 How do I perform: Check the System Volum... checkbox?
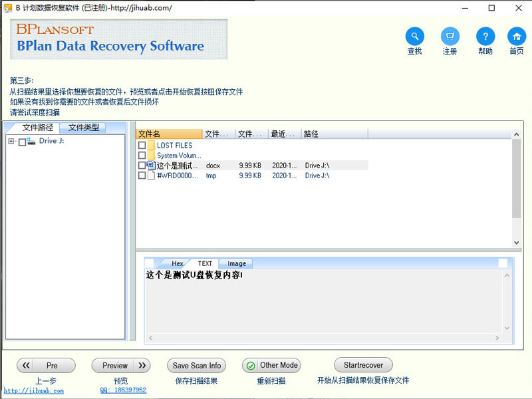[x=142, y=156]
